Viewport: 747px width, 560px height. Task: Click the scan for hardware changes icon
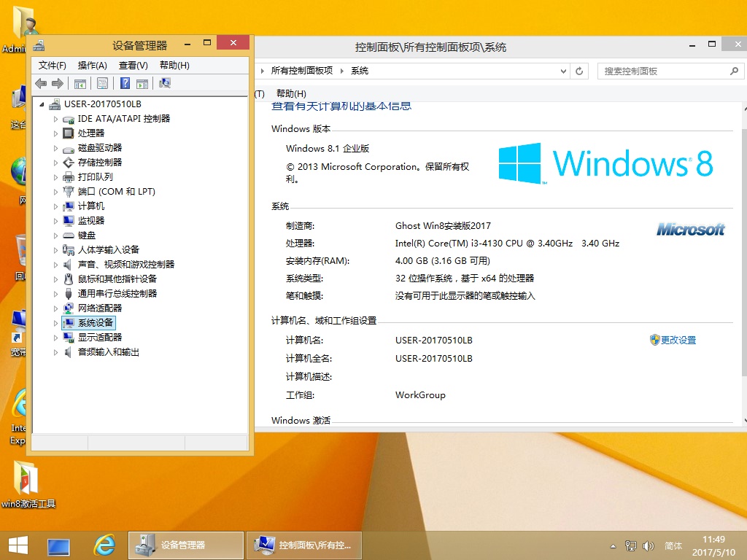point(165,84)
